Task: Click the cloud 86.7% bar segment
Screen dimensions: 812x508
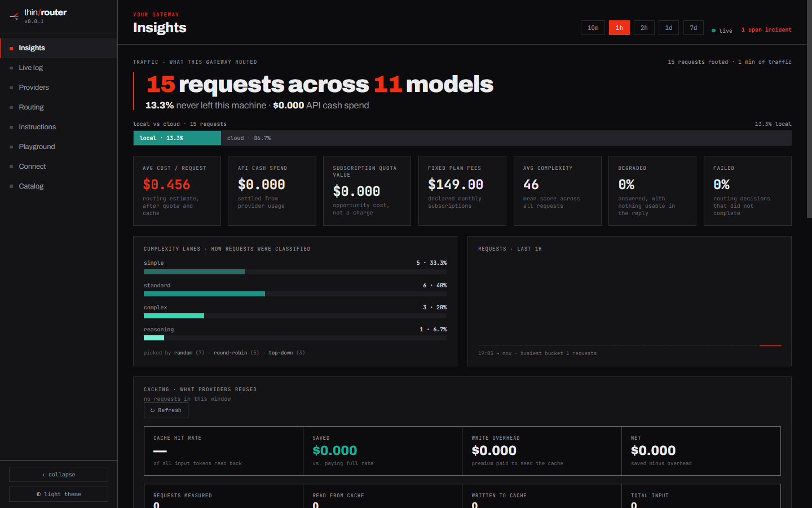Action: [506, 138]
